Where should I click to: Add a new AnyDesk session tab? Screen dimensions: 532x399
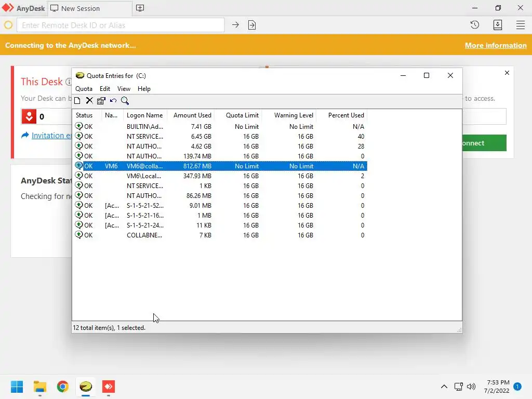[140, 8]
